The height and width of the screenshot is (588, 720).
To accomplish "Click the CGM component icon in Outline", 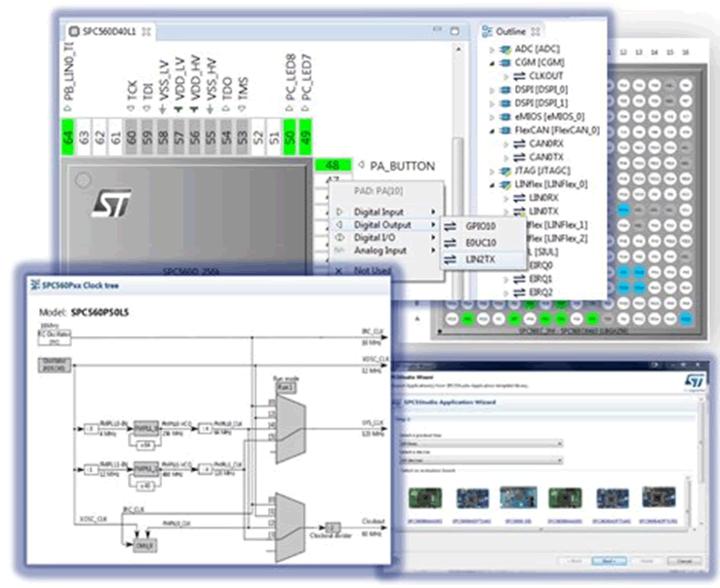I will (x=505, y=62).
